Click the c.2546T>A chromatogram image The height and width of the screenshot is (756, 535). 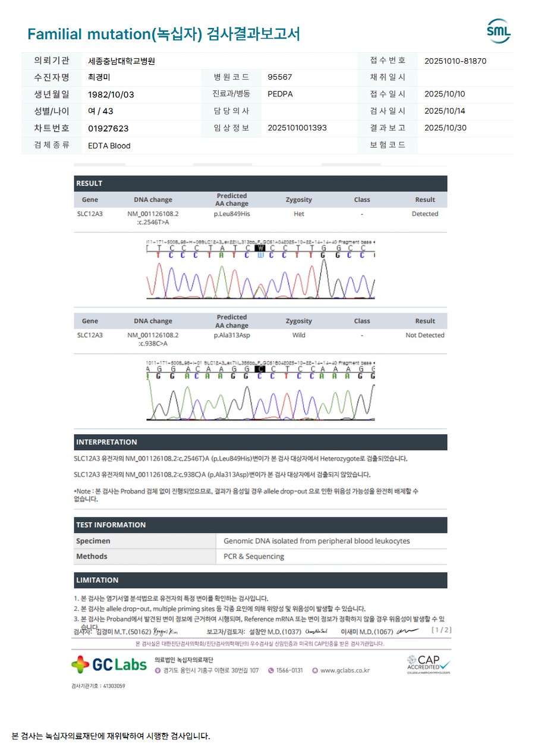pyautogui.click(x=261, y=269)
